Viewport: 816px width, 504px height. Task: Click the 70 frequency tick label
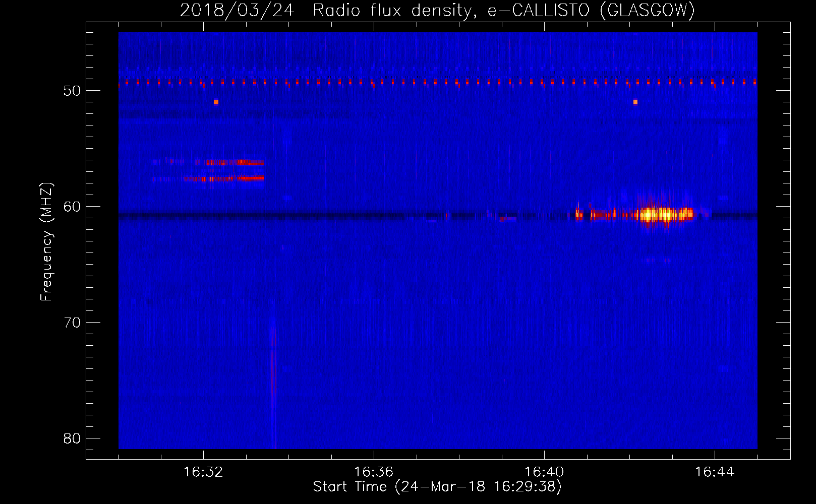click(x=72, y=323)
